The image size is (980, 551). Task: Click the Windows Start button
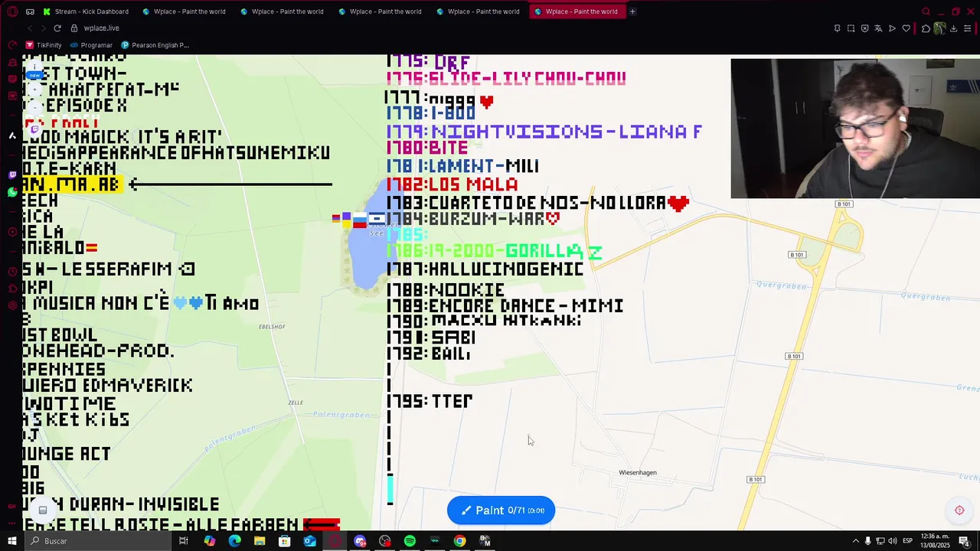point(12,541)
